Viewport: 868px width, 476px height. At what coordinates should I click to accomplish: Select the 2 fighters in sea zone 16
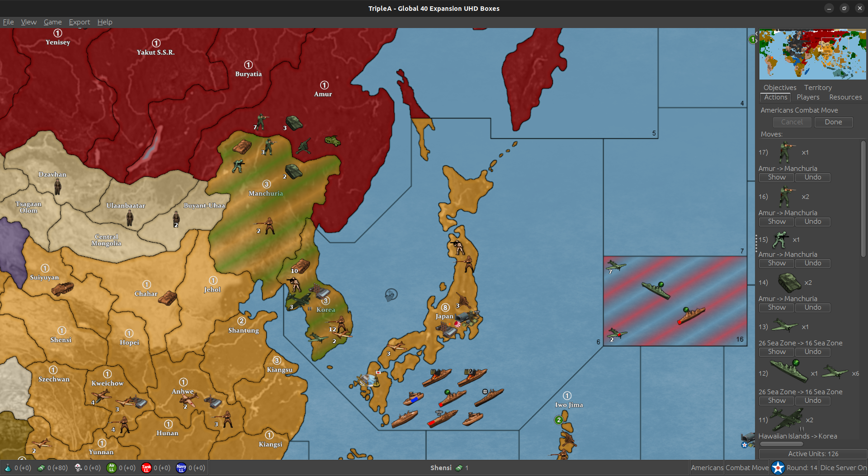[x=617, y=334]
